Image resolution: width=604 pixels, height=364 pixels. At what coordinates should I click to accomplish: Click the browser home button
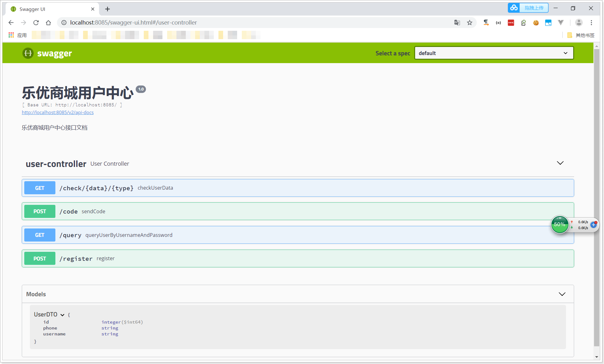[48, 23]
